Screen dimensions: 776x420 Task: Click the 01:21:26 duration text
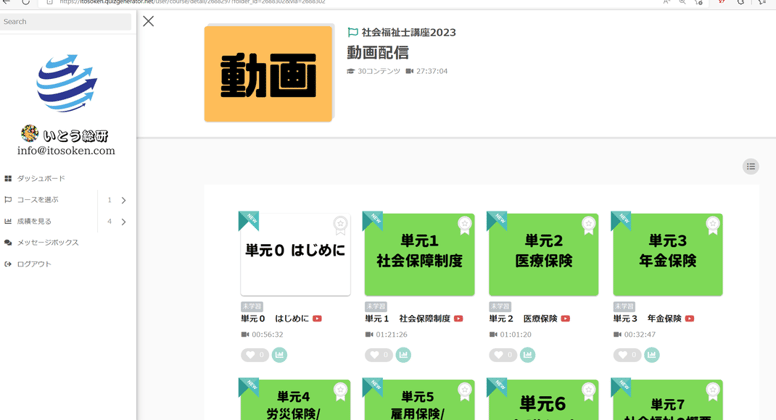click(391, 334)
